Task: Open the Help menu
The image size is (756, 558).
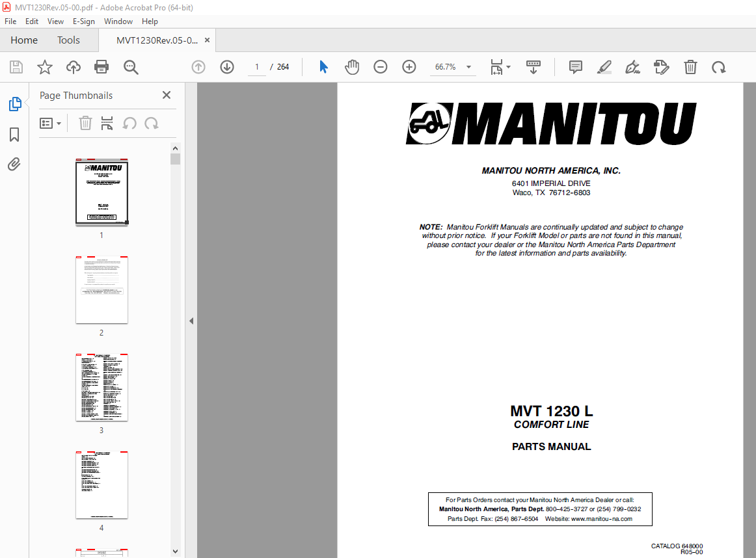Action: 150,21
